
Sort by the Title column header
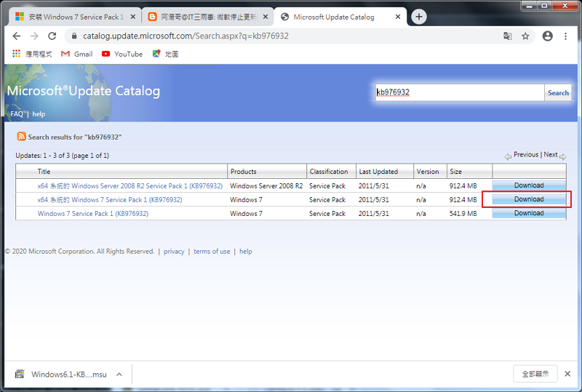44,172
